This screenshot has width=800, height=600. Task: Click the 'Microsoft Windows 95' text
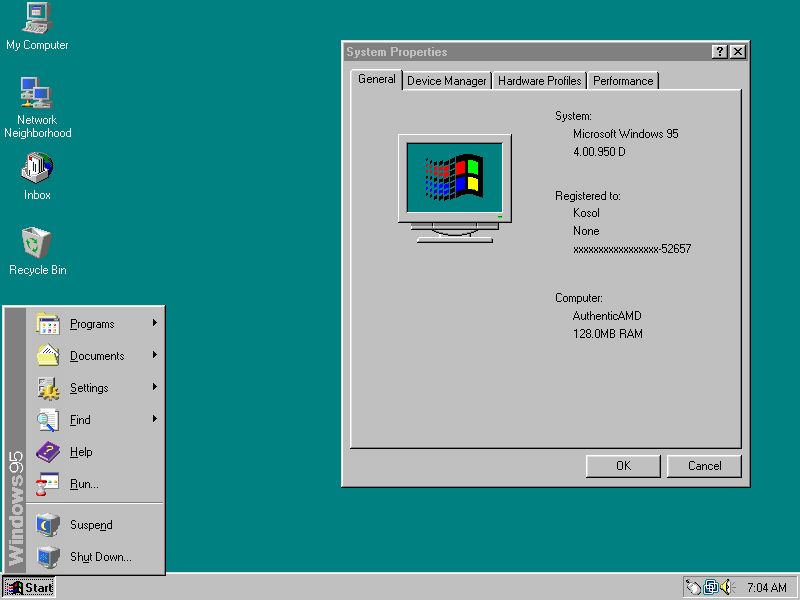[626, 134]
